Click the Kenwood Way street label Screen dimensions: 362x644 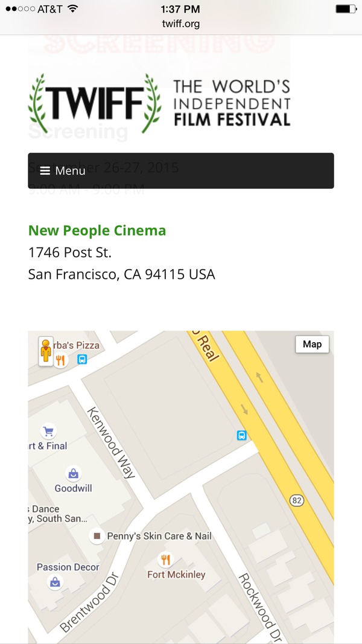pyautogui.click(x=112, y=442)
